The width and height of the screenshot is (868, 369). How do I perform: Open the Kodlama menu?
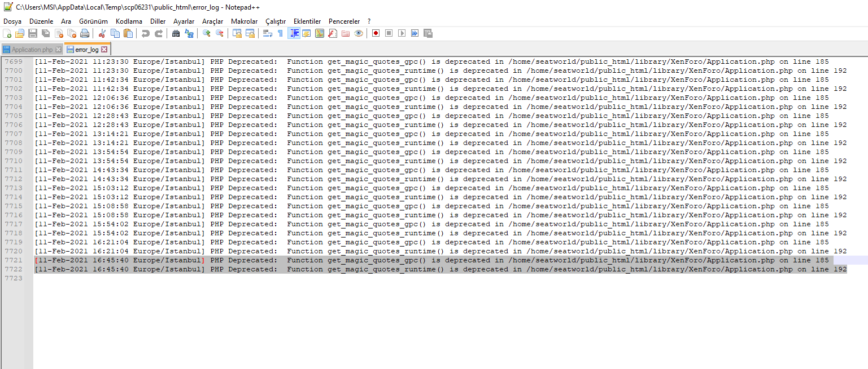click(x=129, y=21)
